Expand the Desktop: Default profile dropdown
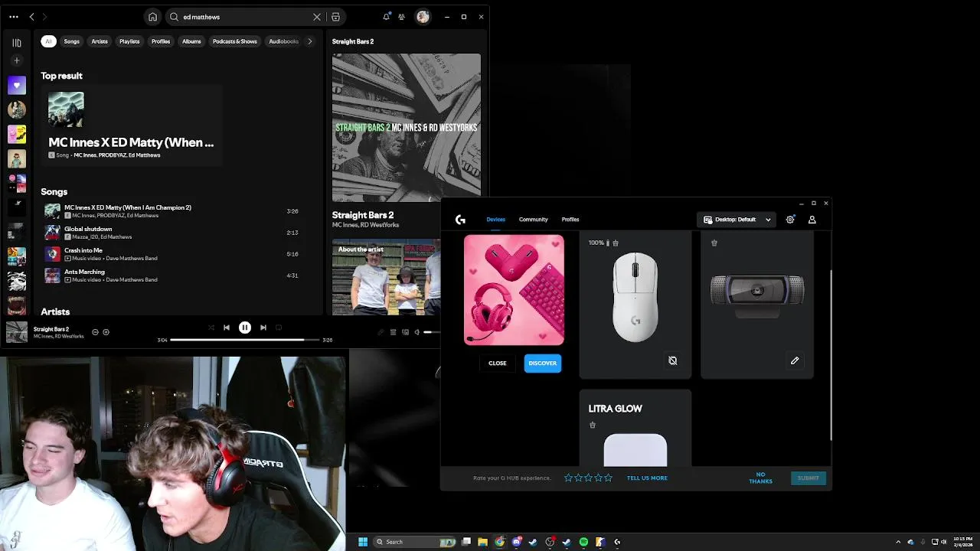 pos(737,220)
